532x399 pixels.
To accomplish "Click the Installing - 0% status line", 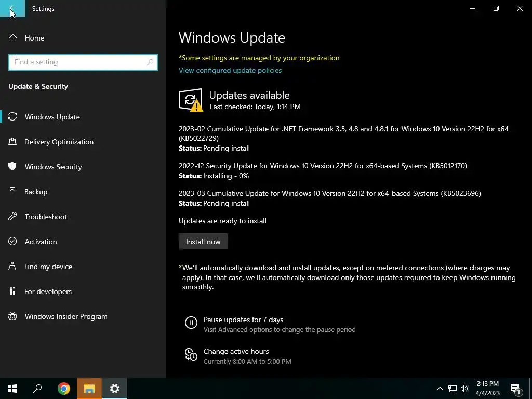I will pyautogui.click(x=214, y=176).
